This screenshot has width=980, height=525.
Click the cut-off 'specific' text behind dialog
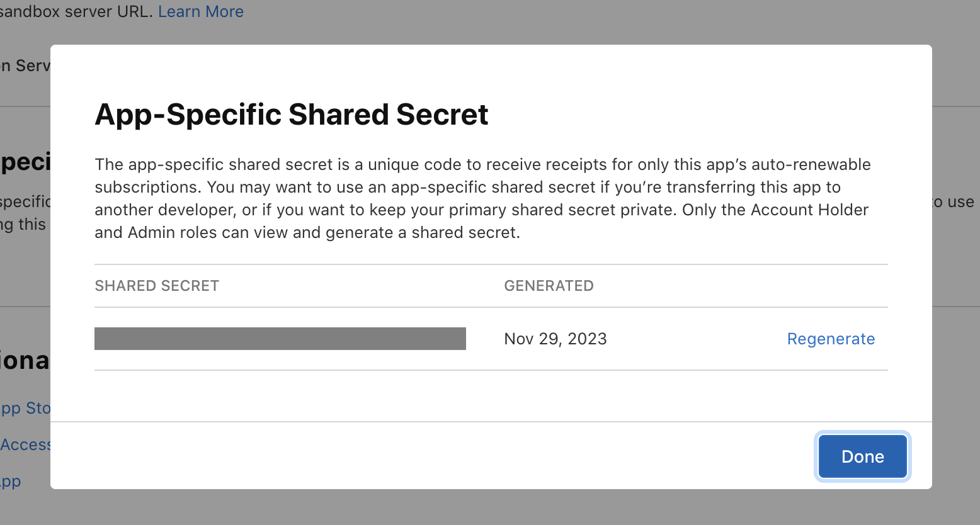(x=25, y=201)
